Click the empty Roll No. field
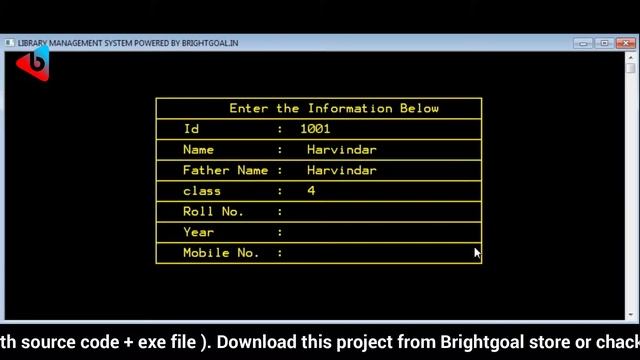Screen dimensions: 640x360 [382, 211]
